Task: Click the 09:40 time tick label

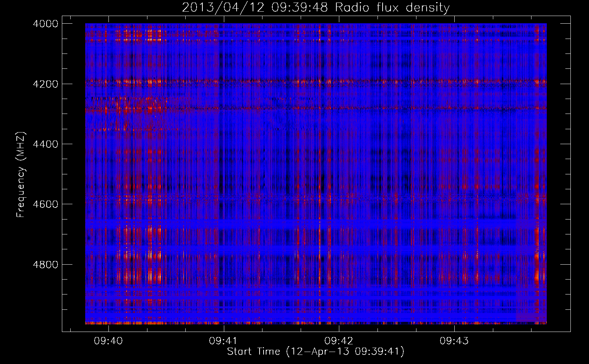Action: pyautogui.click(x=108, y=341)
